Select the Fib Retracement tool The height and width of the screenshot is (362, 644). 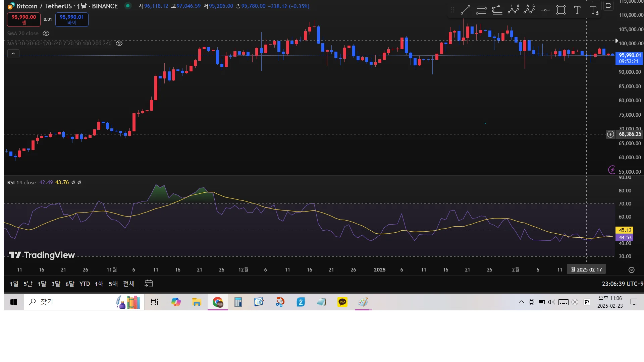[x=481, y=10]
